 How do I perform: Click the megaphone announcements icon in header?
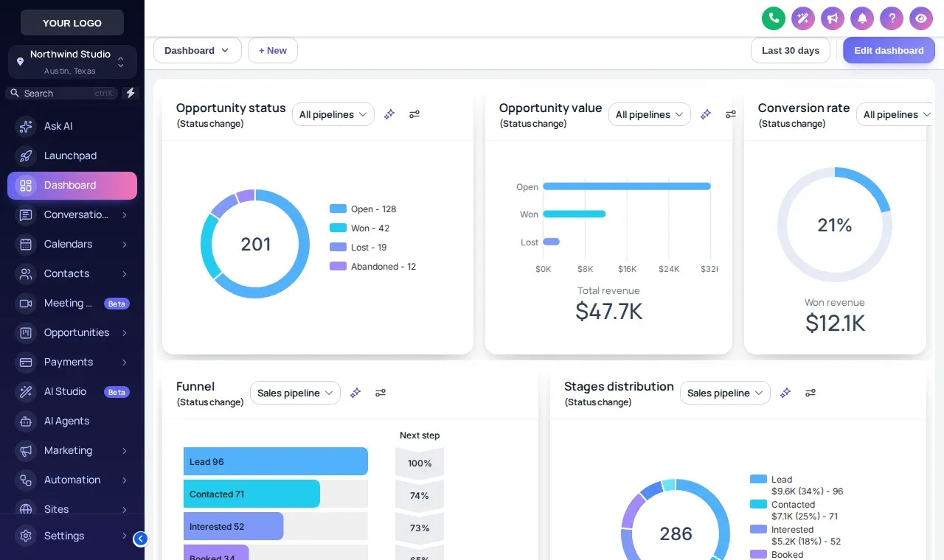point(833,18)
